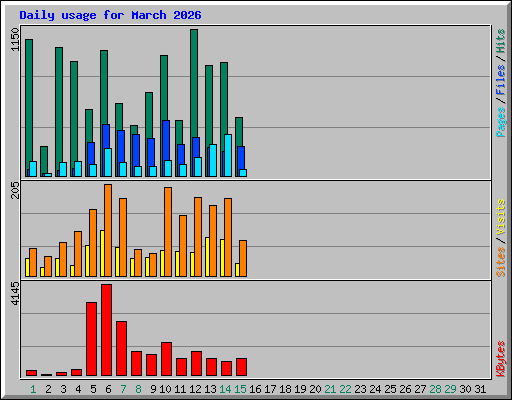The image size is (512, 400).
Task: Click the blue Files bar for day 10
Action: coord(166,140)
